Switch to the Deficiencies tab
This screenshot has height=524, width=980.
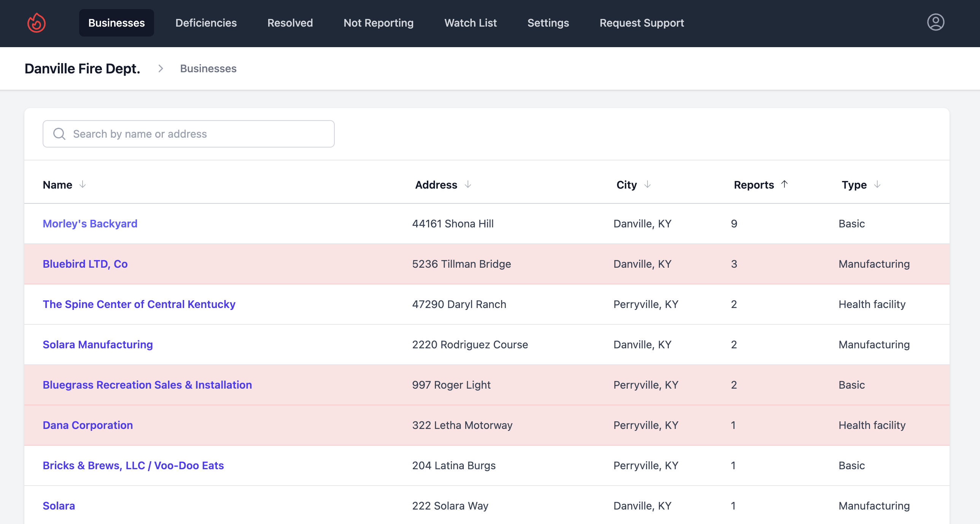206,23
